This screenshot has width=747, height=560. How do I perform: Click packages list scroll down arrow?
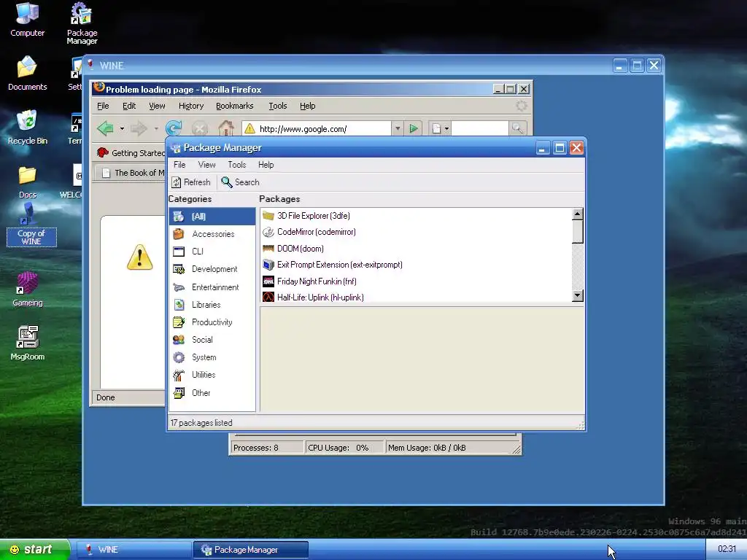coord(578,296)
